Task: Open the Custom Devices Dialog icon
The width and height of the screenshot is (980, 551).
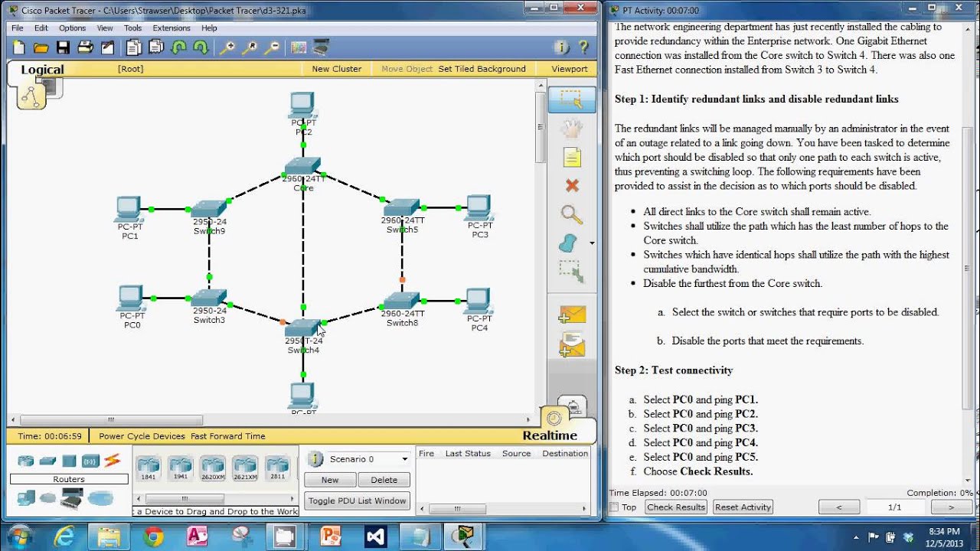Action: 321,47
